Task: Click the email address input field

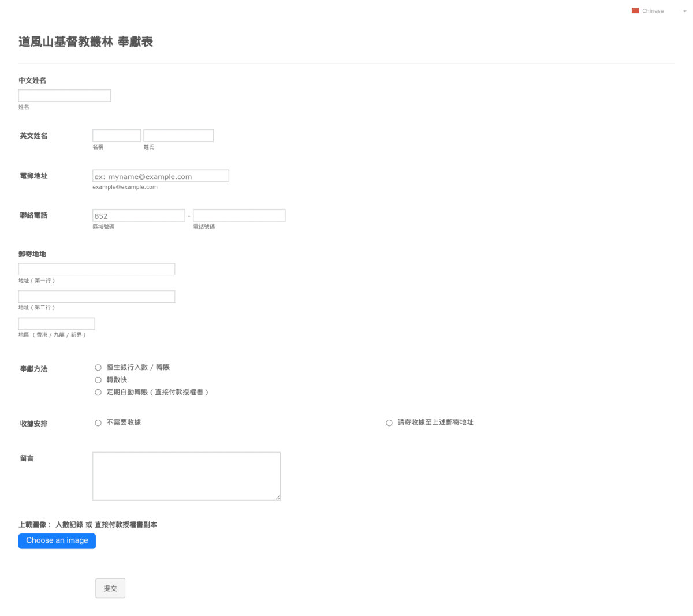Action: tap(161, 176)
